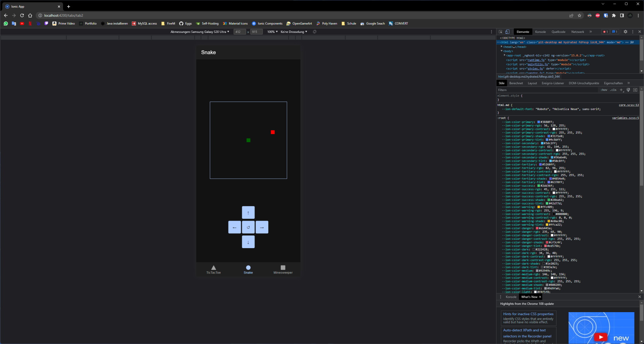Open the Quellcode tab in DevTools

[558, 32]
